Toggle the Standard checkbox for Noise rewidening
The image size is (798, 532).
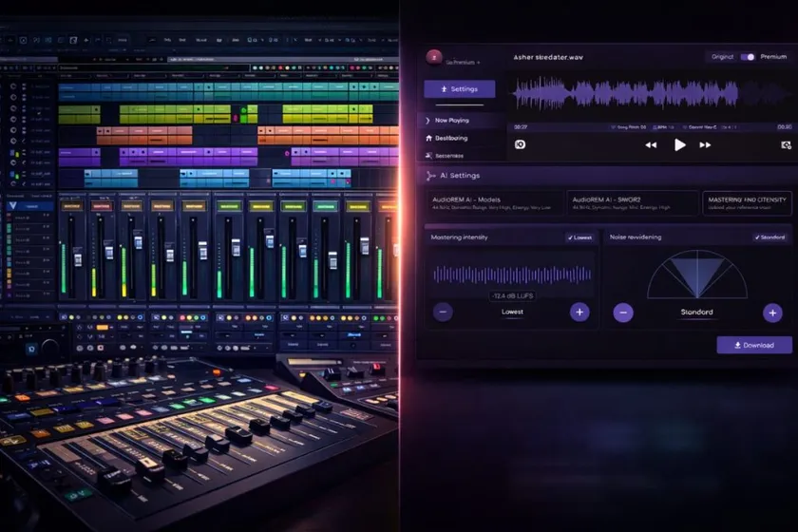pyautogui.click(x=769, y=237)
